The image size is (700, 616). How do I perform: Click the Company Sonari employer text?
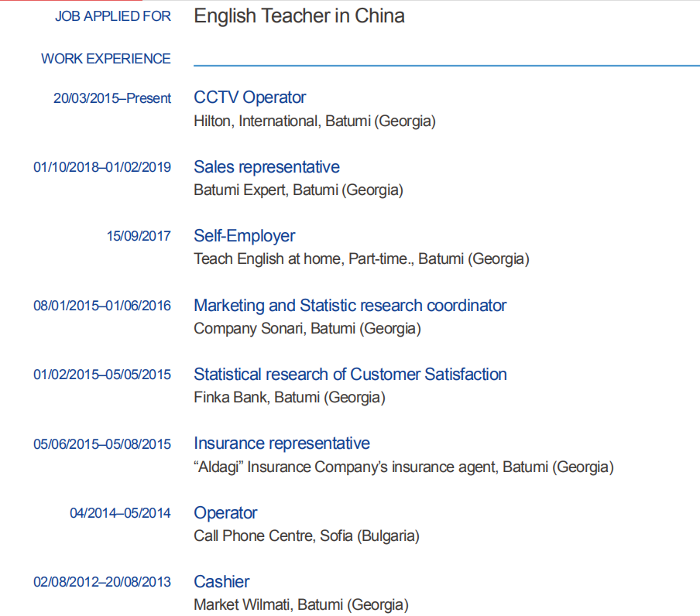307,329
